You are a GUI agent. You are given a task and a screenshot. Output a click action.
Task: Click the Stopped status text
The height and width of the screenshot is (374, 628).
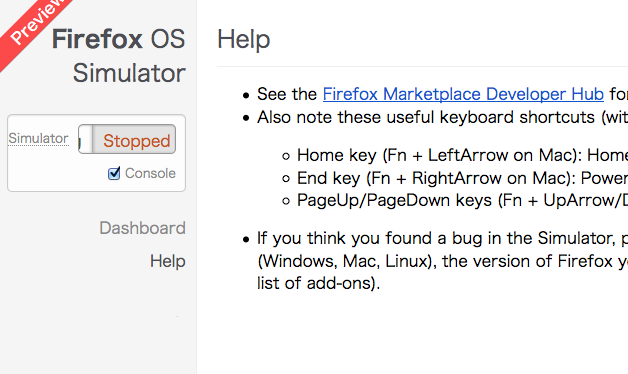[137, 141]
